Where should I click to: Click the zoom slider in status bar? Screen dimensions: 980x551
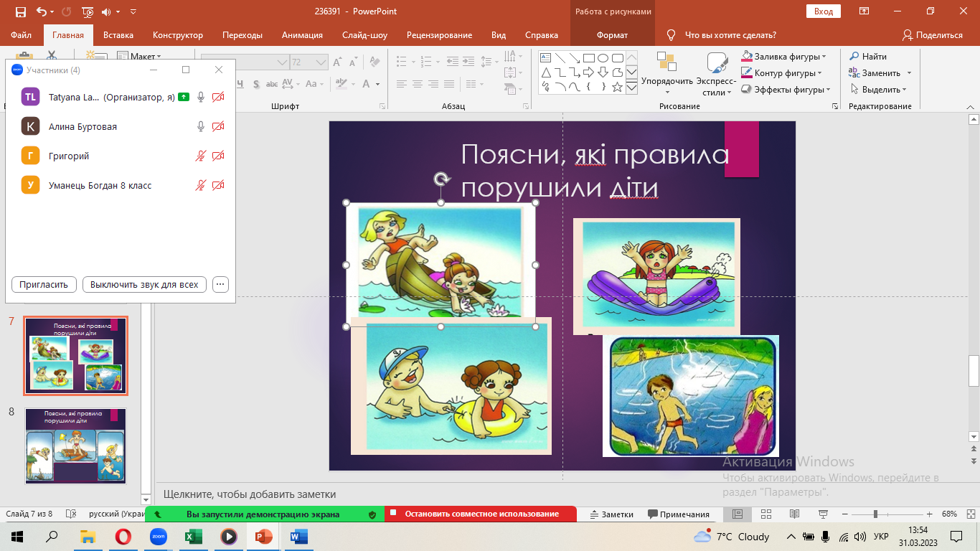tap(875, 514)
